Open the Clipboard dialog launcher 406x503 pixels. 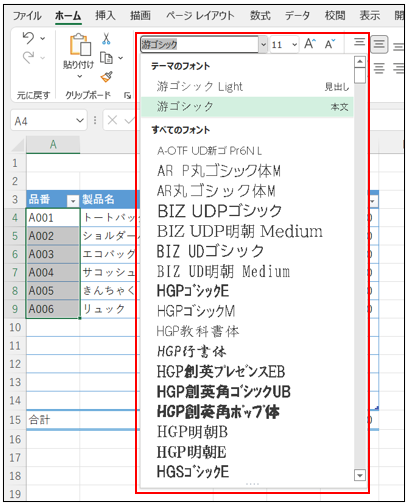point(127,95)
